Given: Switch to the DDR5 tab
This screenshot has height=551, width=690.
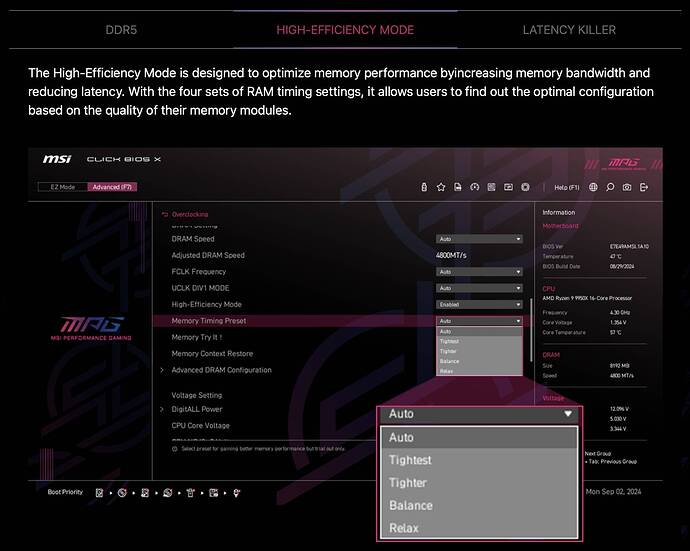Looking at the screenshot, I should tap(121, 30).
